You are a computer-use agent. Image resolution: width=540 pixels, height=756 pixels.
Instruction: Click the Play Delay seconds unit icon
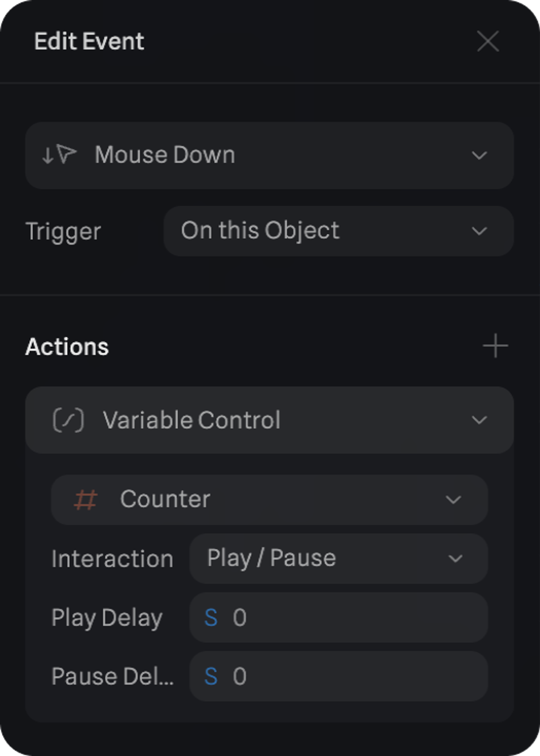(211, 617)
